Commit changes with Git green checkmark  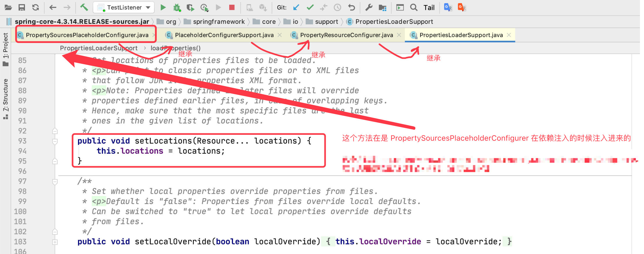pos(310,7)
